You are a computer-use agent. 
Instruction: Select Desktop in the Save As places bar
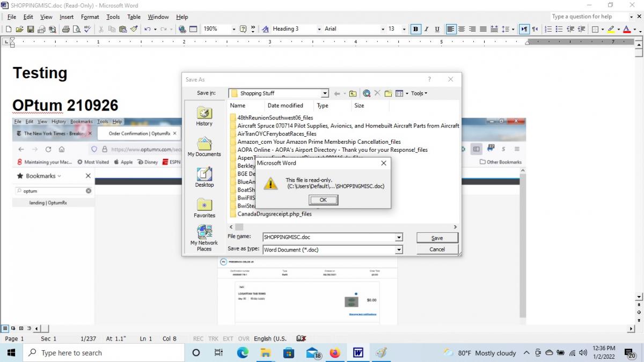(204, 177)
